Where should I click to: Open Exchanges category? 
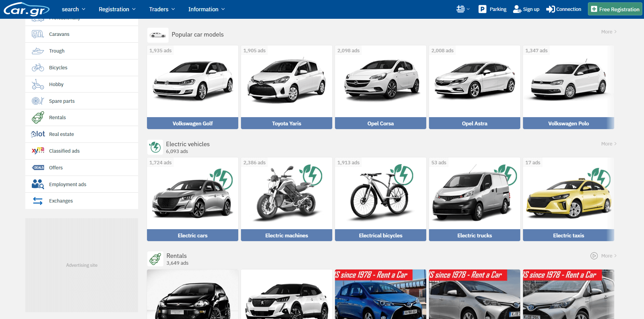pyautogui.click(x=82, y=201)
